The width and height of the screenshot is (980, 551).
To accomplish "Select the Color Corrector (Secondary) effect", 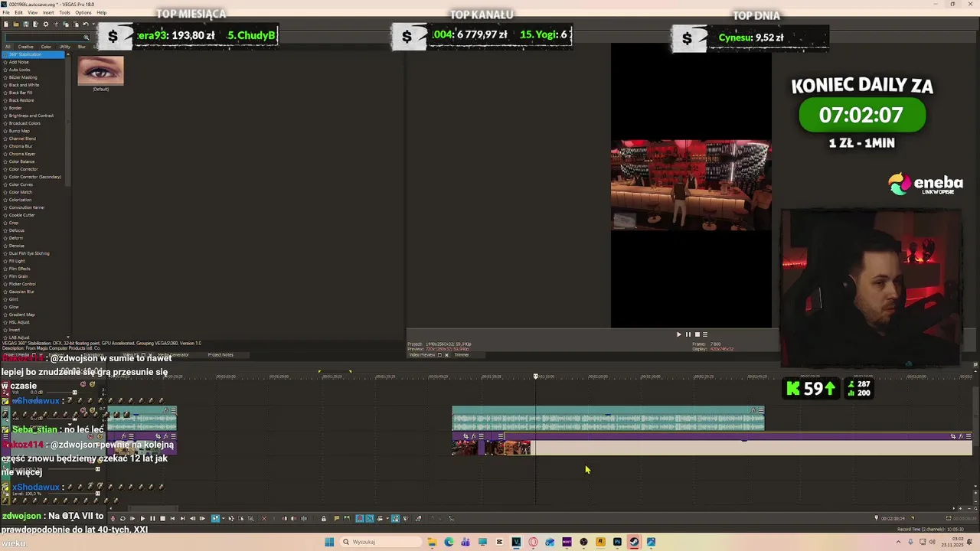I will (34, 177).
